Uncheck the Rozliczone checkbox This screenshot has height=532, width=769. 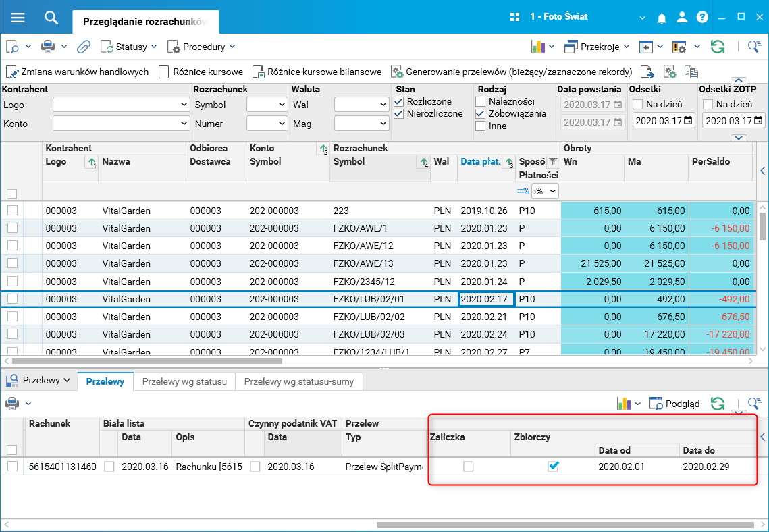click(398, 101)
